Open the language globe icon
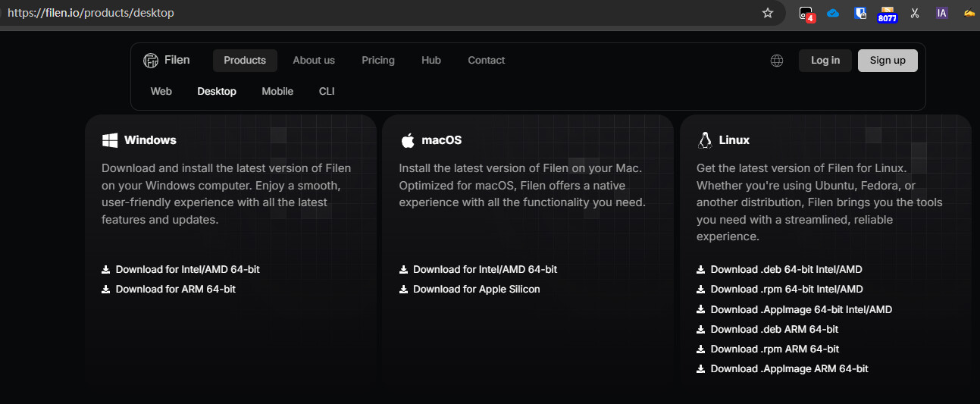This screenshot has width=980, height=404. [x=777, y=61]
